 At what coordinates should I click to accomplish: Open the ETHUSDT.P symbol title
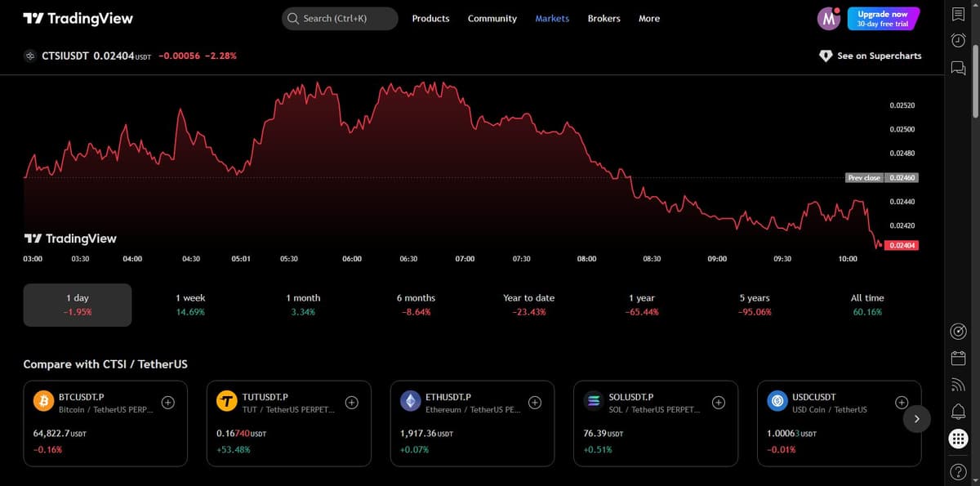(x=448, y=396)
